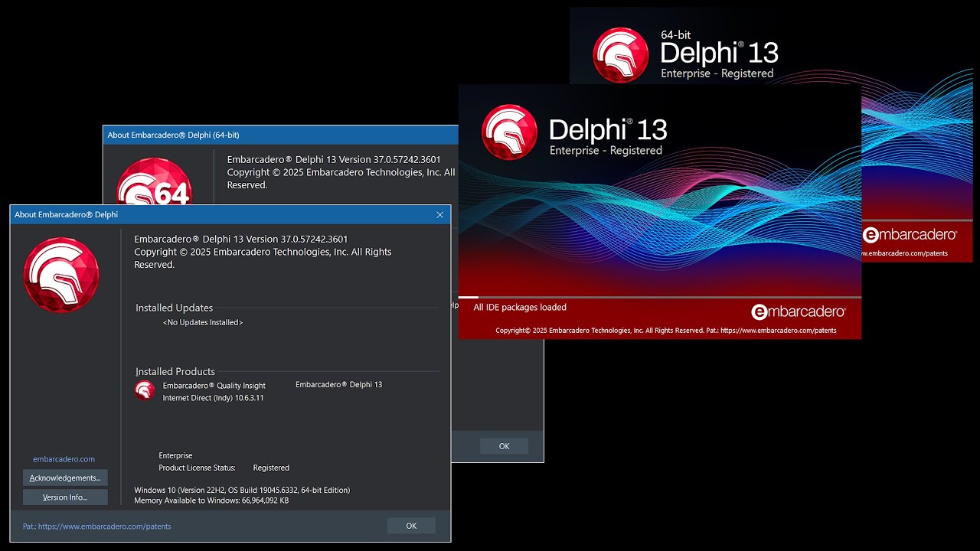Viewport: 980px width, 551px height.
Task: Close the About Embarcadero Delphi dialog
Action: 439,215
